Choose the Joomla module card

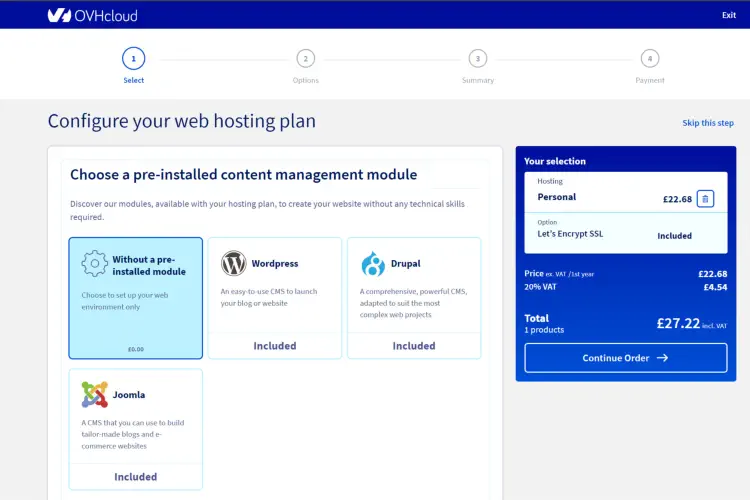coord(135,429)
